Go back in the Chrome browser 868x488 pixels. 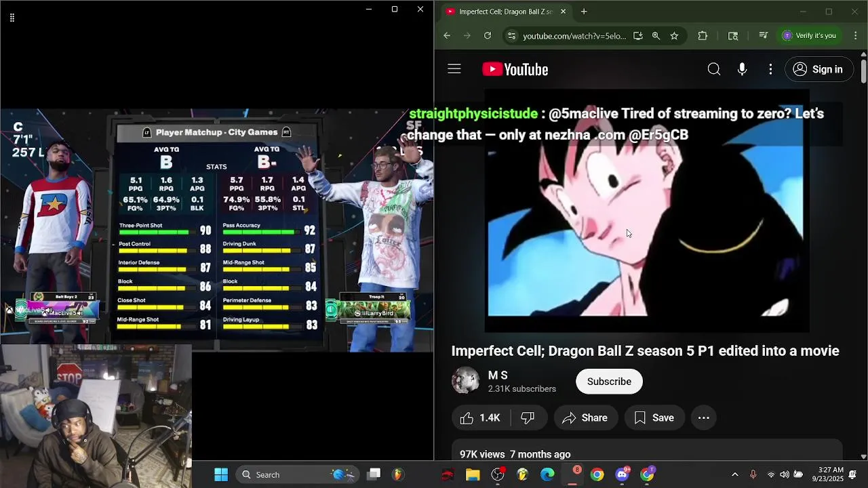point(447,36)
